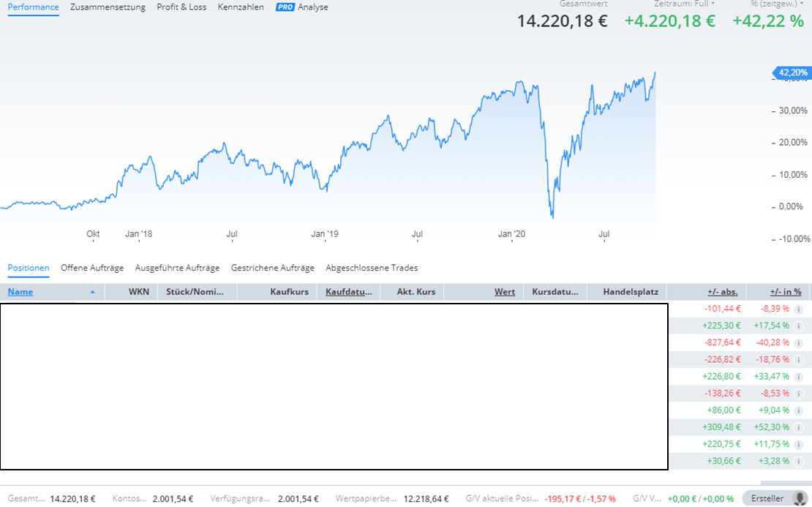Open info icon for -18,76 % row
Screen dimensions: 812x507
[799, 360]
